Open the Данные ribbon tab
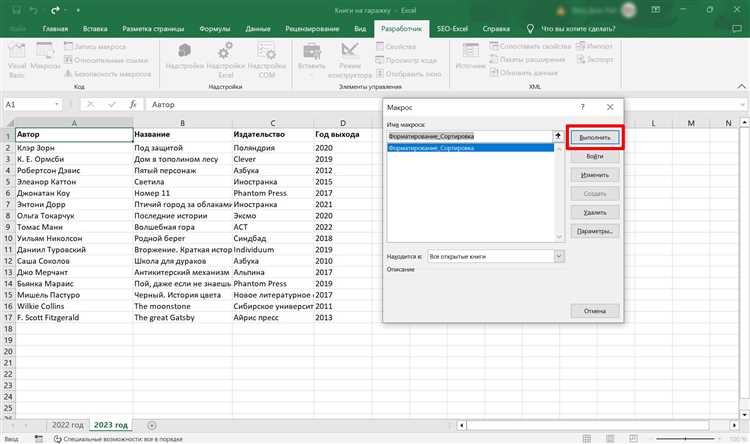This screenshot has height=444, width=750. point(258,29)
